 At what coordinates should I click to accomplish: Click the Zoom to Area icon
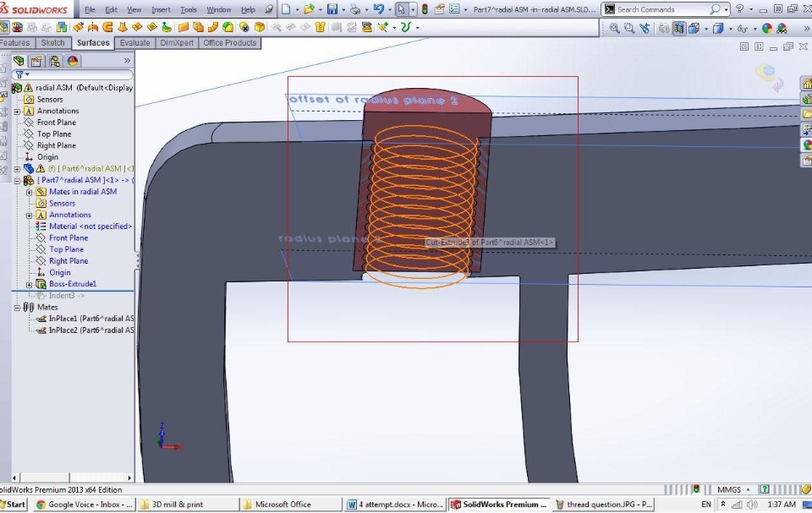click(629, 28)
